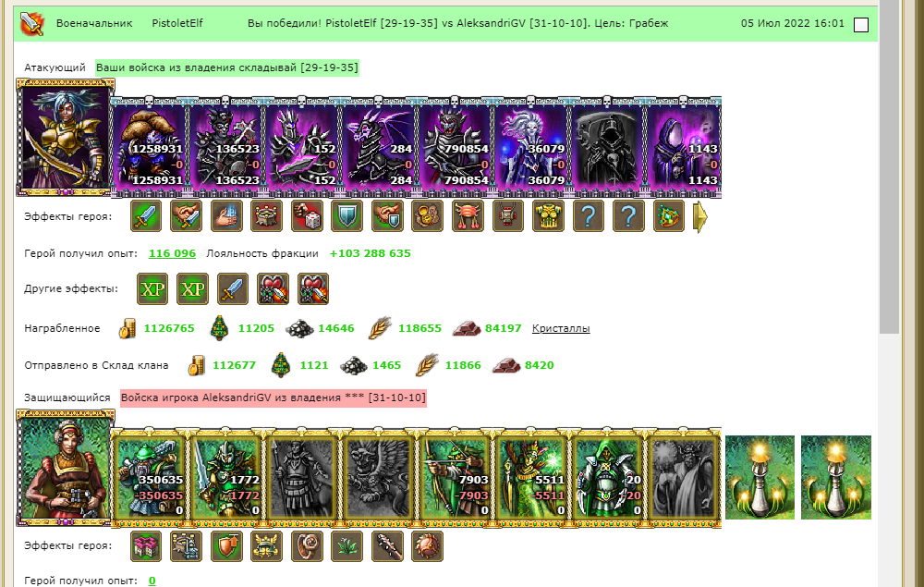Screen dimensions: 924x587
Task: Click the green sword attacker hero effect
Action: 146,216
